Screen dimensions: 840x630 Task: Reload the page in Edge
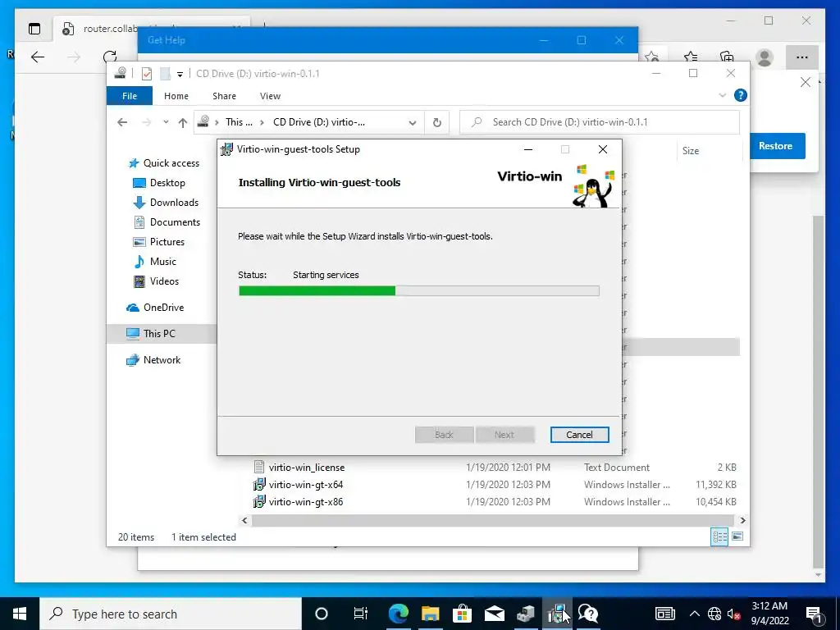click(x=110, y=57)
